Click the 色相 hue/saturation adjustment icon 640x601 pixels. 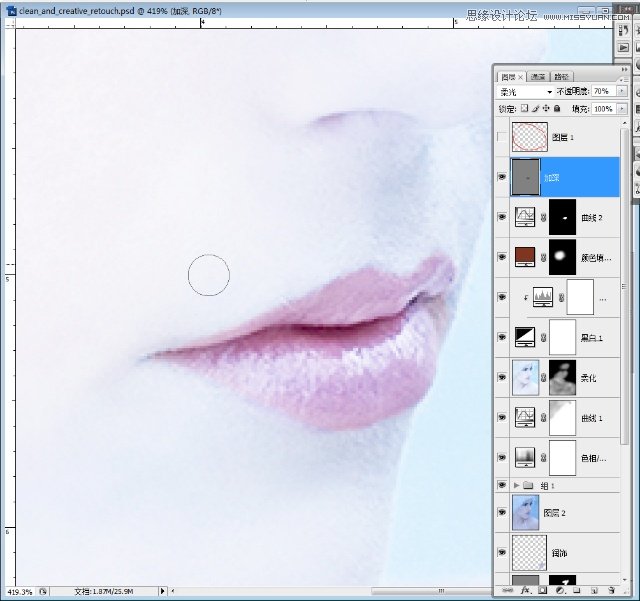[525, 457]
